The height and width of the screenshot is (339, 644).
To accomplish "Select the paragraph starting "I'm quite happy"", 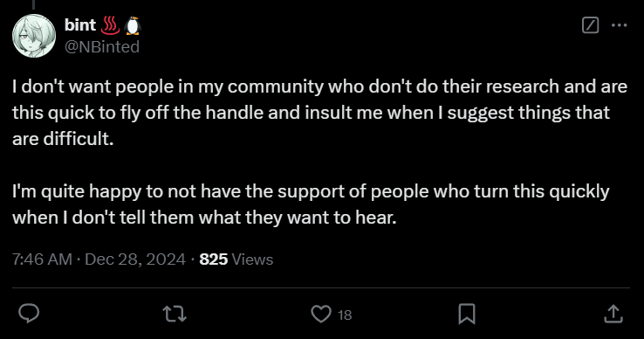I will pos(311,204).
